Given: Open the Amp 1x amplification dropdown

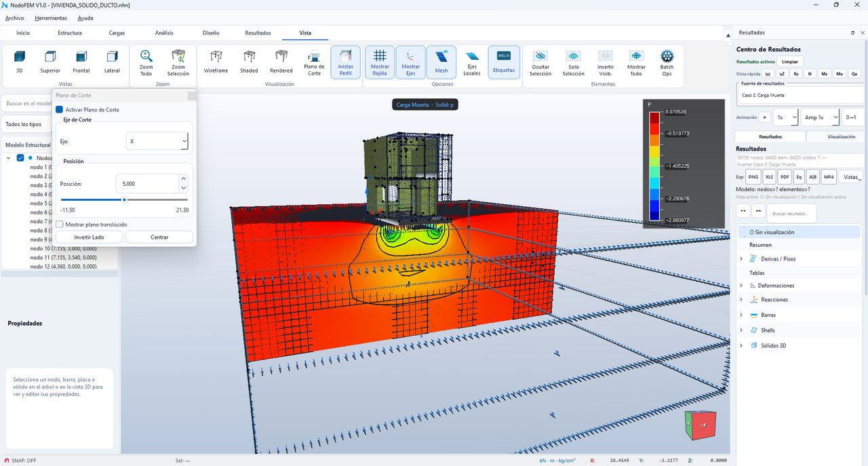Looking at the screenshot, I should pos(821,117).
